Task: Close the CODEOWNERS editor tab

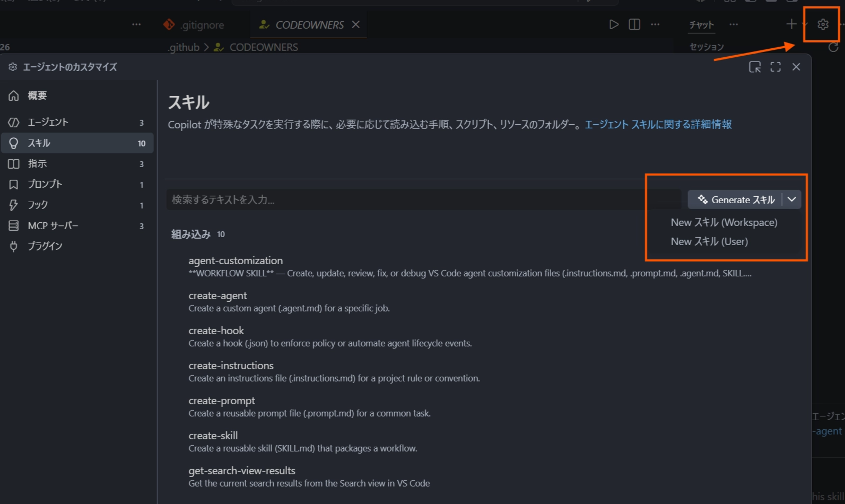Action: (356, 25)
